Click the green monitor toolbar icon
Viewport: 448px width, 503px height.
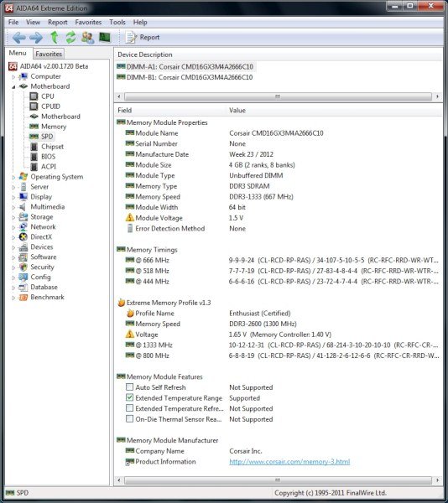pos(105,38)
